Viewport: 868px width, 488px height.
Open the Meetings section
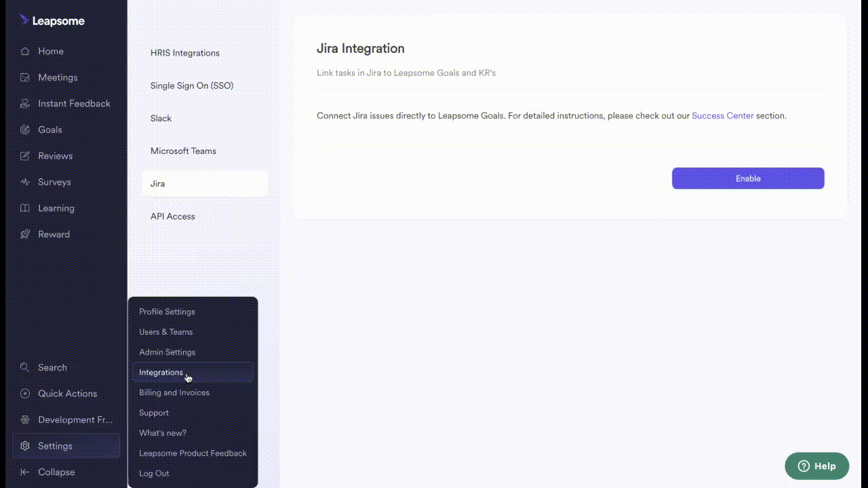58,77
